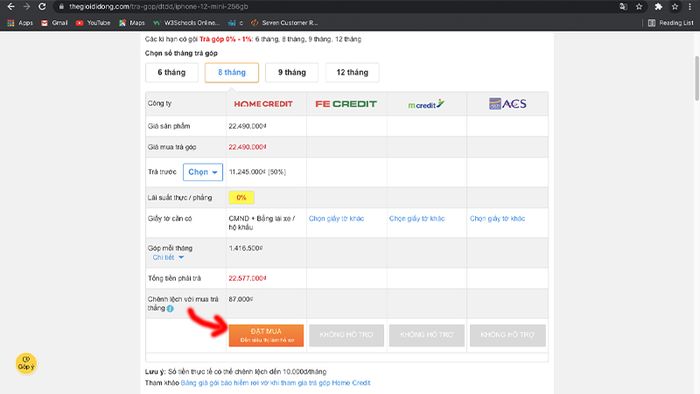Viewport: 700px width, 394px height.
Task: Click Chọn giấy tờ khác under FE Credit
Action: tap(336, 219)
